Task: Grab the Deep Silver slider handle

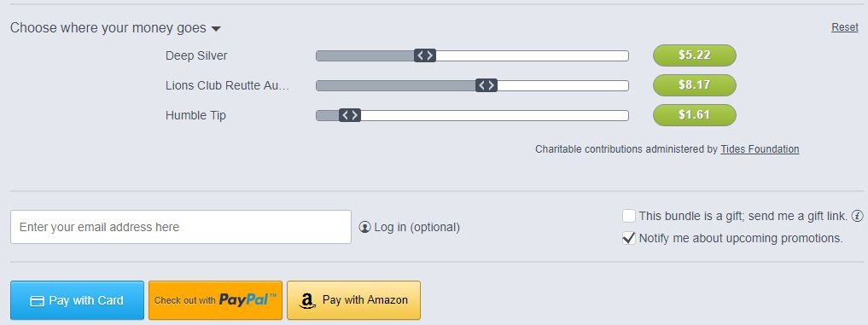Action: 424,55
